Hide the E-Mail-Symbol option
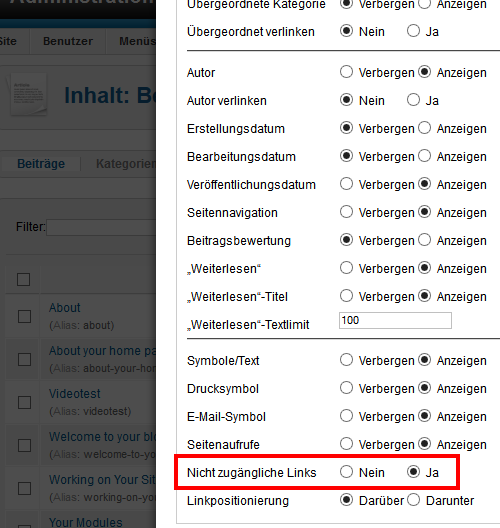The width and height of the screenshot is (500, 528). click(346, 416)
